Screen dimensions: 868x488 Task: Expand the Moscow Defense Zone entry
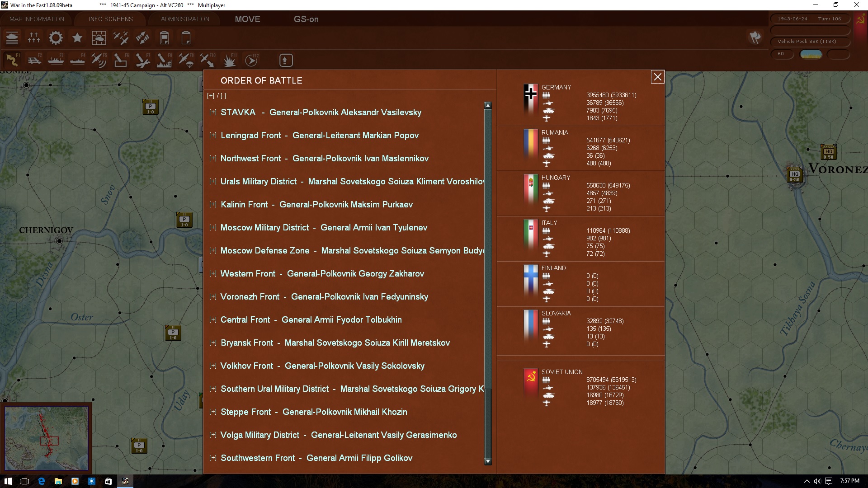coord(212,250)
